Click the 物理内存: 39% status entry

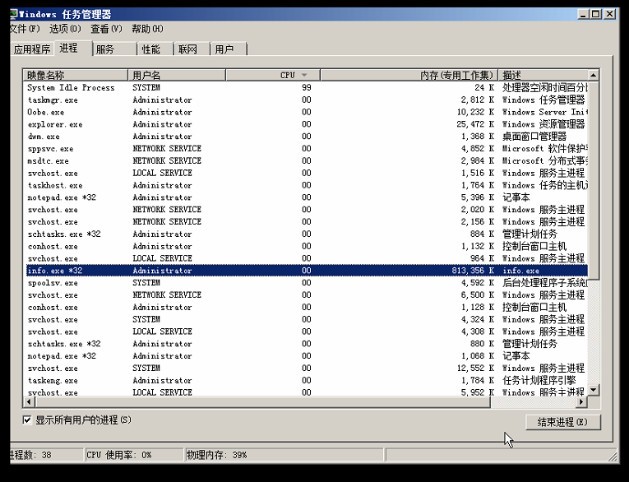284,455
